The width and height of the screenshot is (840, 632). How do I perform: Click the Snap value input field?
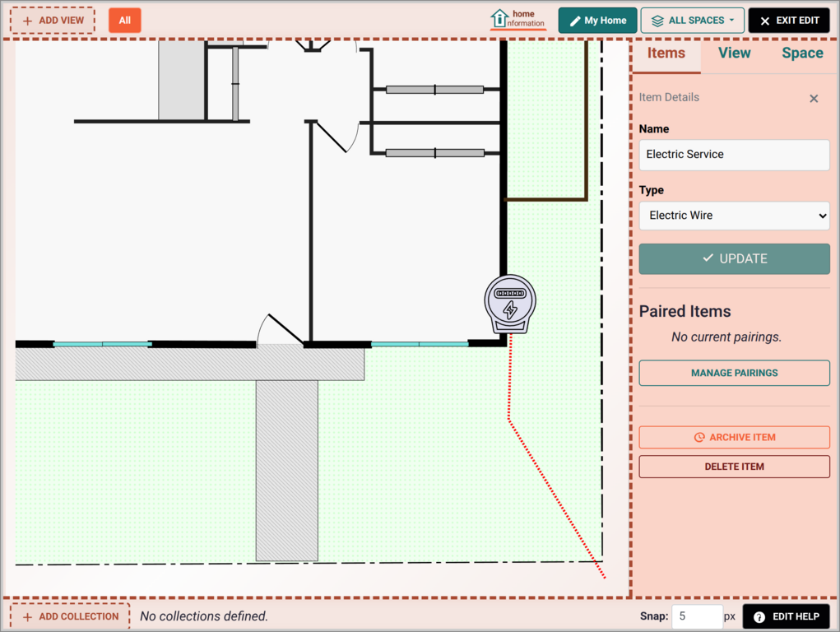point(696,616)
